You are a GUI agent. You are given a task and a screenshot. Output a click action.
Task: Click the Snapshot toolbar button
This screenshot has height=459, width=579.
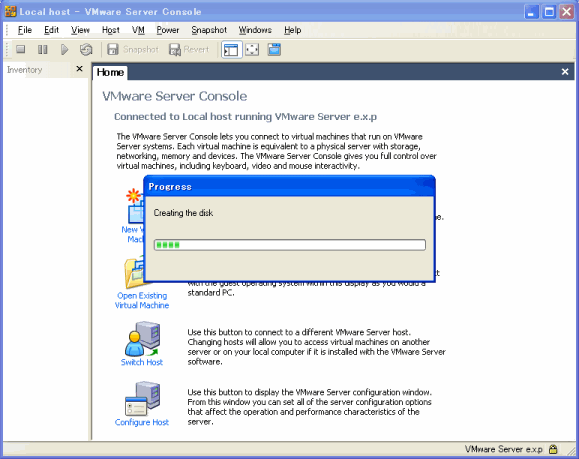(x=133, y=49)
